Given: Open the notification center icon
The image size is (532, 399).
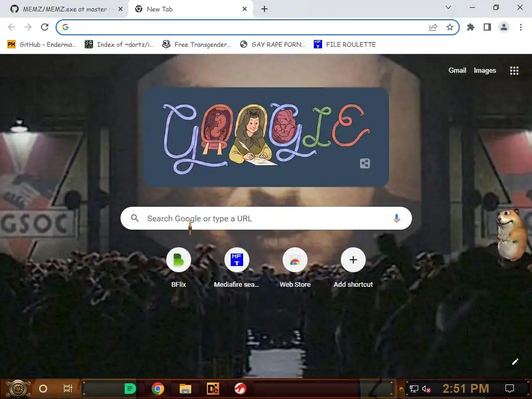Looking at the screenshot, I should click(510, 389).
